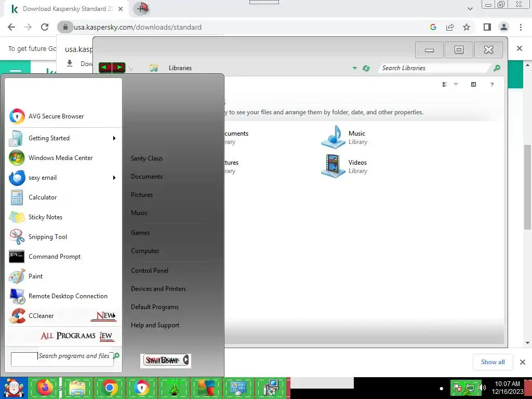Open Santy Claus user folder
The width and height of the screenshot is (532, 399).
point(147,158)
